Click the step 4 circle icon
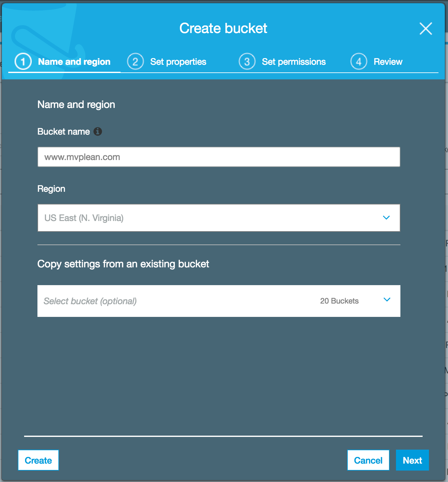448x482 pixels. 359,62
